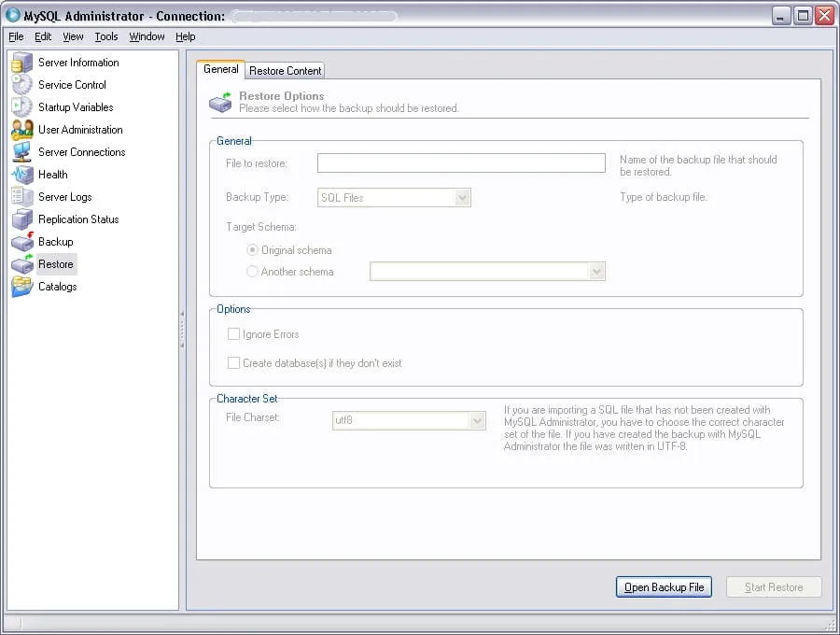This screenshot has width=840, height=635.
Task: Click the Open Backup File button
Action: pos(664,587)
